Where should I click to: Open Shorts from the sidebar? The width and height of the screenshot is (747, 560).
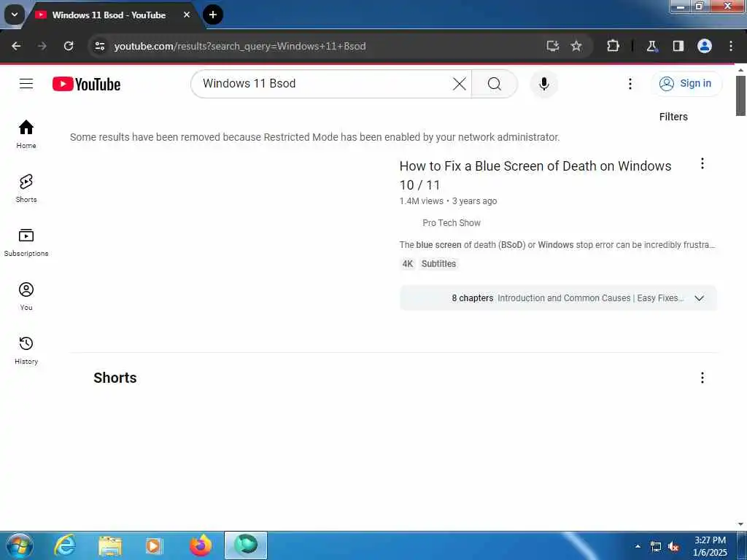tap(26, 188)
